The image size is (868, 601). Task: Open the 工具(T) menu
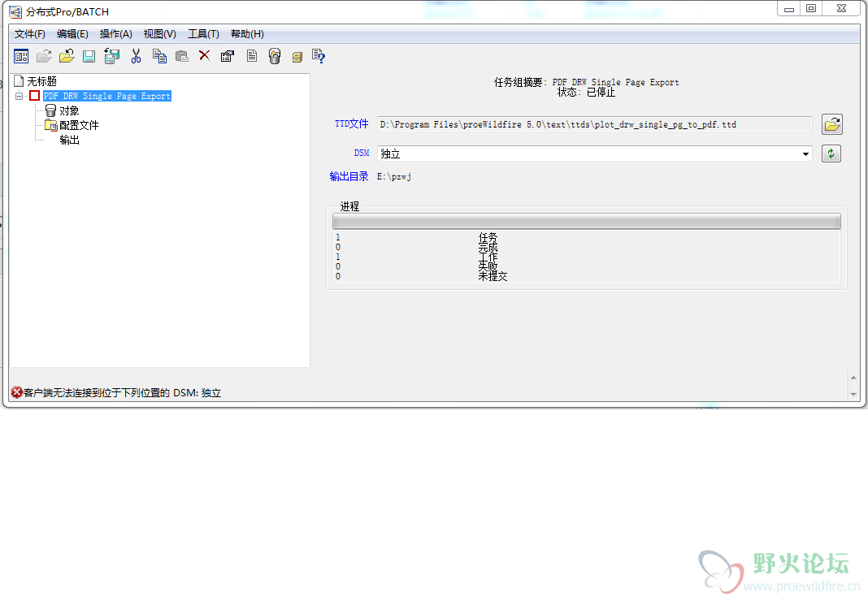[x=203, y=34]
